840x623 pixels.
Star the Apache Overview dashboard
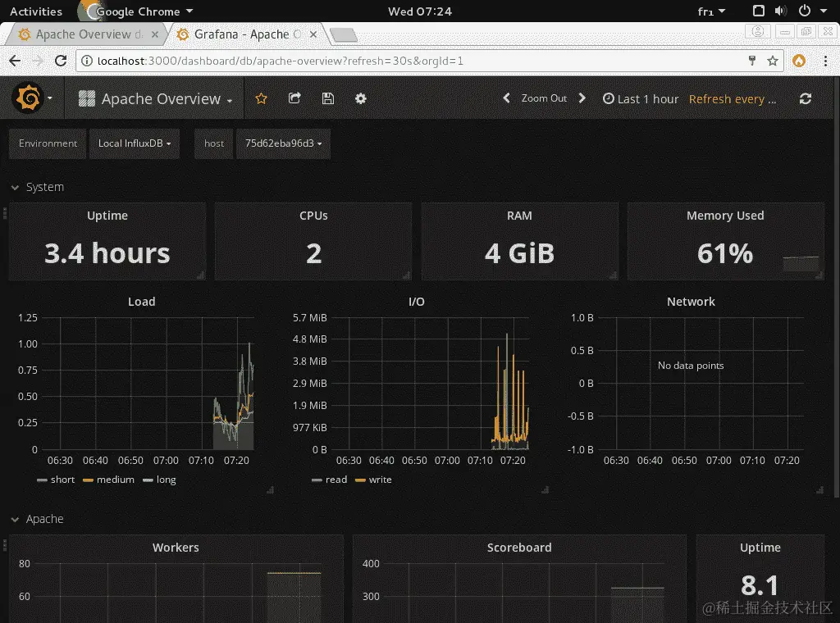261,98
